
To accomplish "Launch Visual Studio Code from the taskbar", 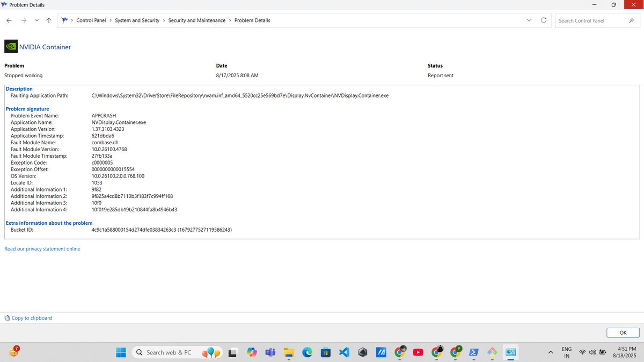I will (343, 352).
